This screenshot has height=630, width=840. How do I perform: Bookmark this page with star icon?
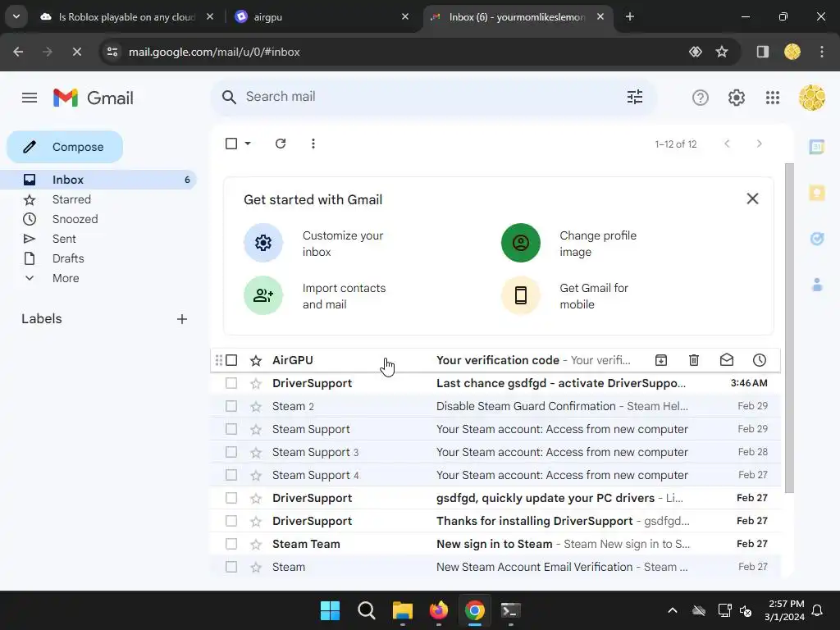pyautogui.click(x=722, y=52)
